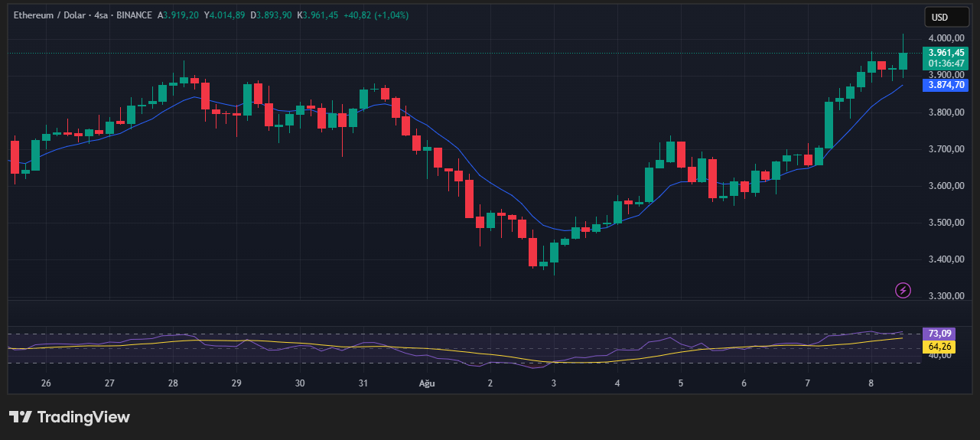Click the BINANCE exchange label
The image size is (980, 440).
[134, 15]
